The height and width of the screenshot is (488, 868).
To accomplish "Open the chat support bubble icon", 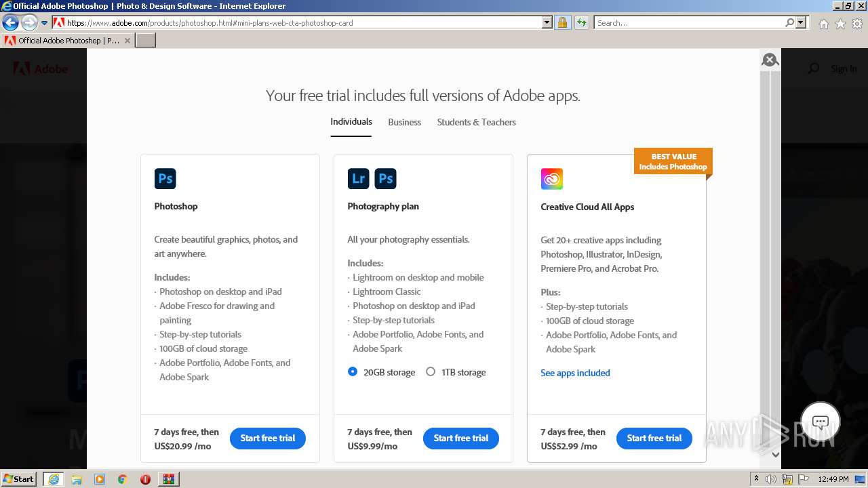I will pos(821,422).
